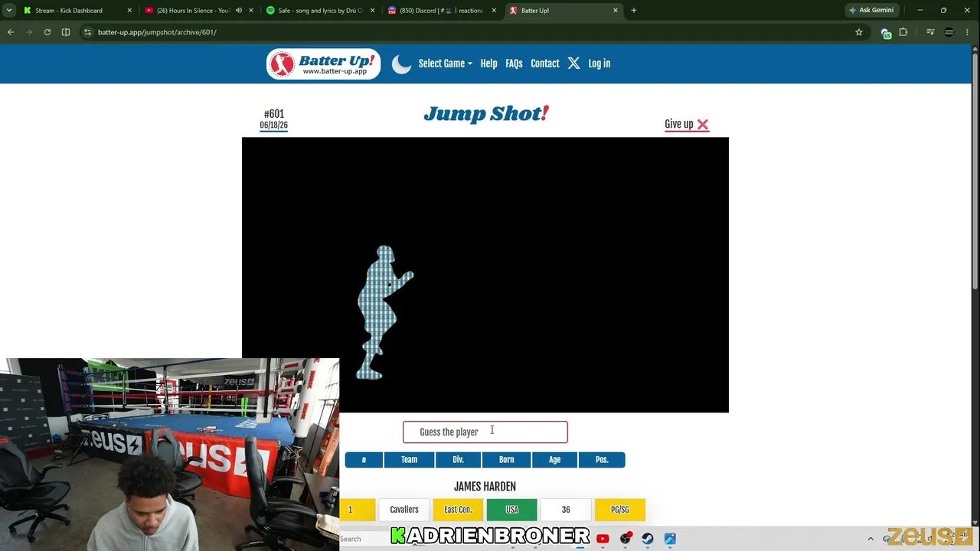This screenshot has width=980, height=551.
Task: Click the Cavaliers team cell
Action: click(404, 510)
